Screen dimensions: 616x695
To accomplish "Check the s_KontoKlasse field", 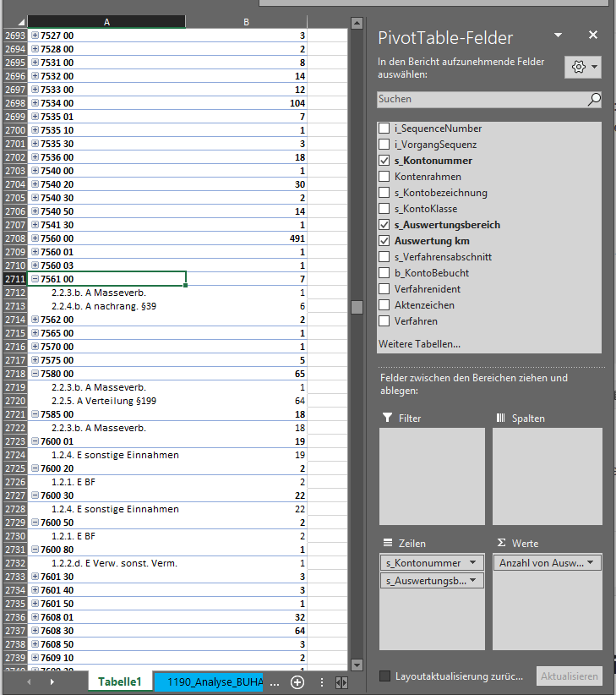I will [384, 209].
